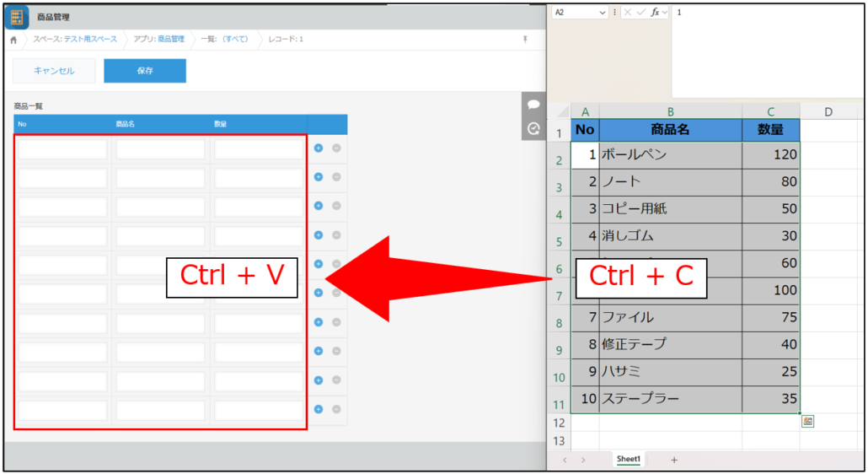
Task: Click the kintone home icon in breadcrumb
Action: tap(13, 40)
